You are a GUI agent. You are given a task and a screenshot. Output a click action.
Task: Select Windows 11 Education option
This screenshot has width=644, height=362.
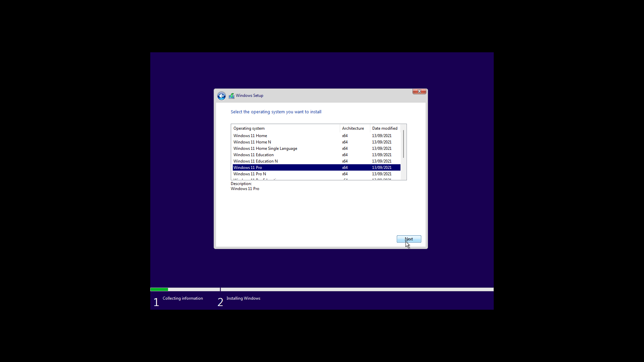[x=254, y=155]
